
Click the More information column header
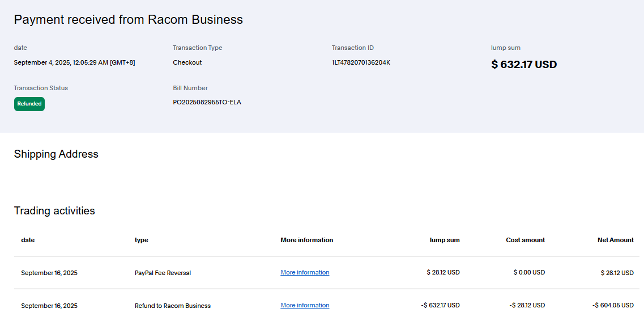(x=306, y=240)
